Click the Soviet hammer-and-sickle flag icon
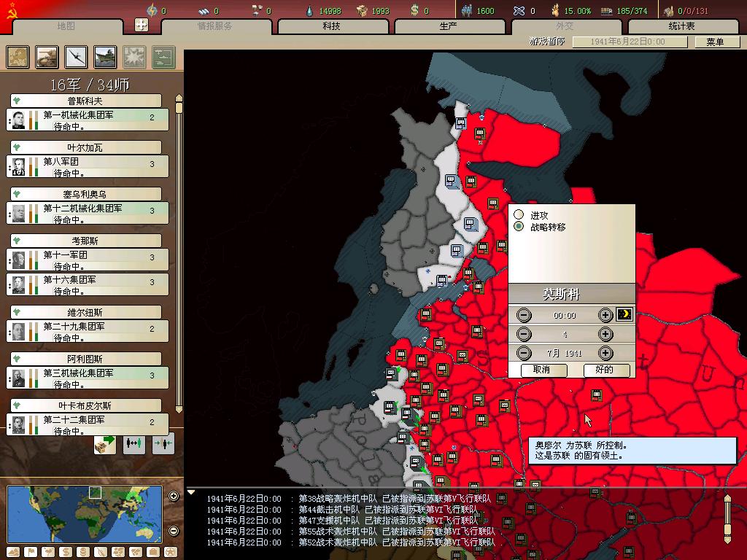747x560 pixels. (12, 11)
